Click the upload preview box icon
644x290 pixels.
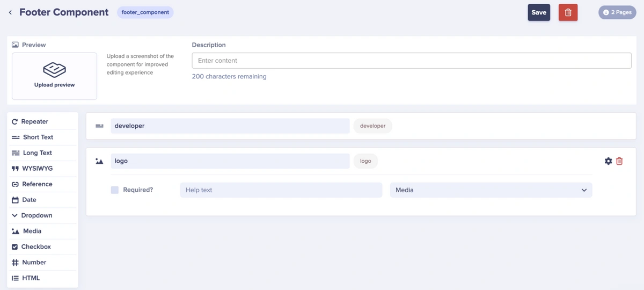click(x=54, y=70)
